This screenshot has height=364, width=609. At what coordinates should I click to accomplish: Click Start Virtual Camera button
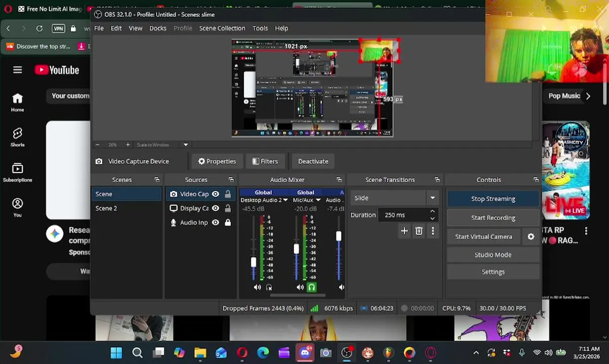click(x=484, y=237)
